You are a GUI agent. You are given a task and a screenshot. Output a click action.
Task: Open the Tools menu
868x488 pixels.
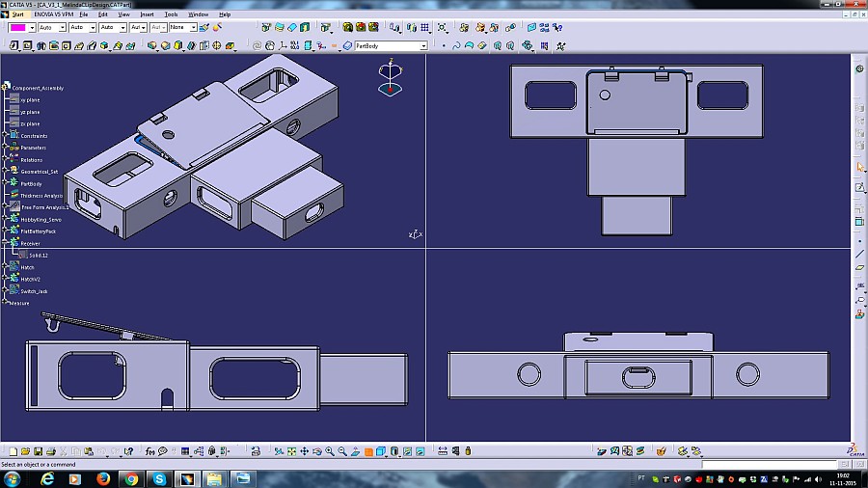[171, 14]
